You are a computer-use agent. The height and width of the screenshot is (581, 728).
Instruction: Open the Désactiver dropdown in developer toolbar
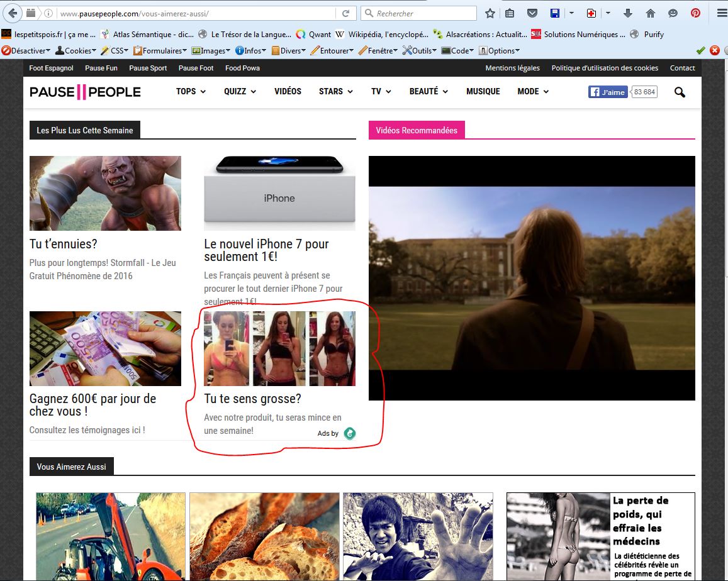click(26, 51)
